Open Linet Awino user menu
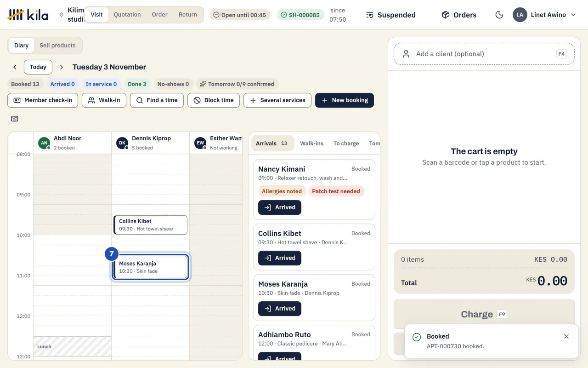The height and width of the screenshot is (368, 588). coord(544,15)
